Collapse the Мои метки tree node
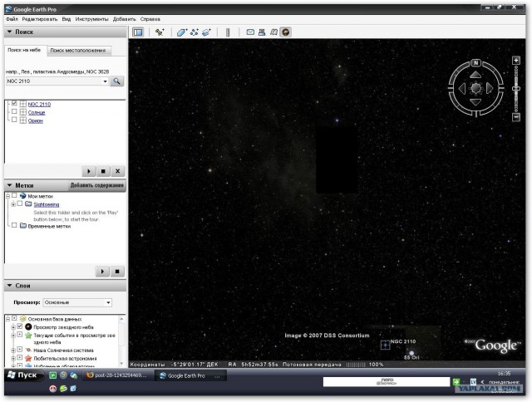This screenshot has width=532, height=402. tap(8, 196)
